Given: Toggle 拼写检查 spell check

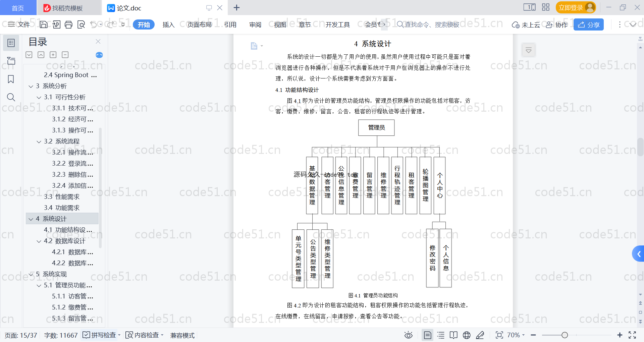Looking at the screenshot, I should coord(101,335).
